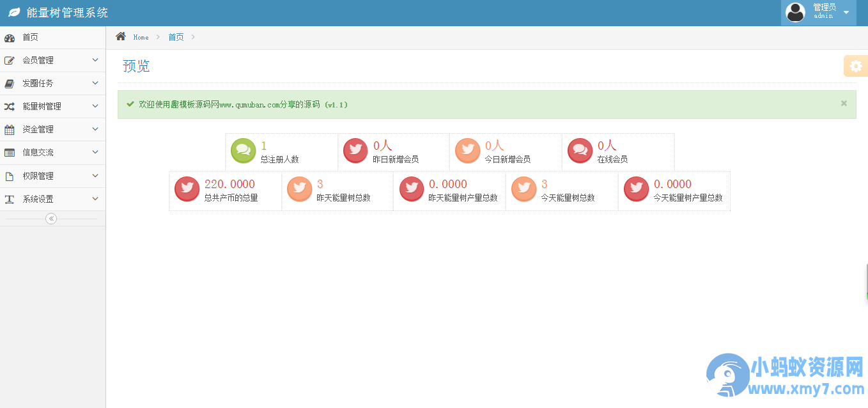Dismiss the green welcome alert
Screen dimensions: 868x408
[x=844, y=103]
